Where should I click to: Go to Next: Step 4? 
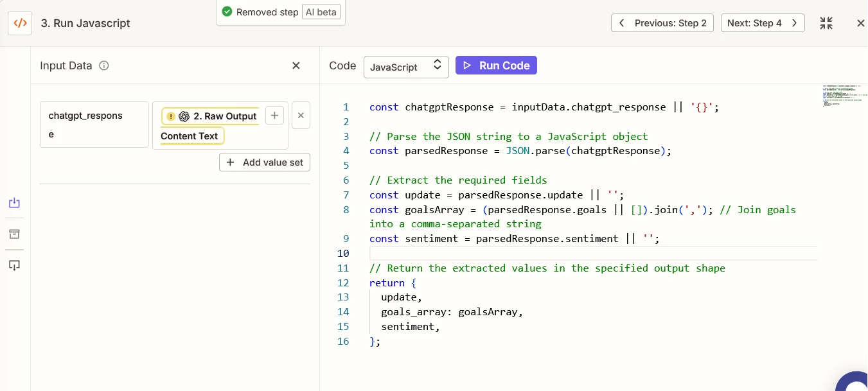(x=763, y=23)
